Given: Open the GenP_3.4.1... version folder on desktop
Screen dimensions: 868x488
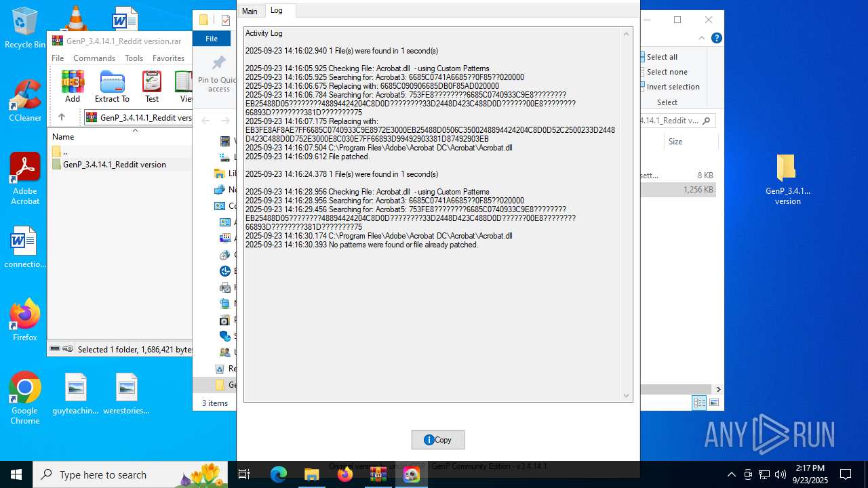Looking at the screenshot, I should 787,180.
